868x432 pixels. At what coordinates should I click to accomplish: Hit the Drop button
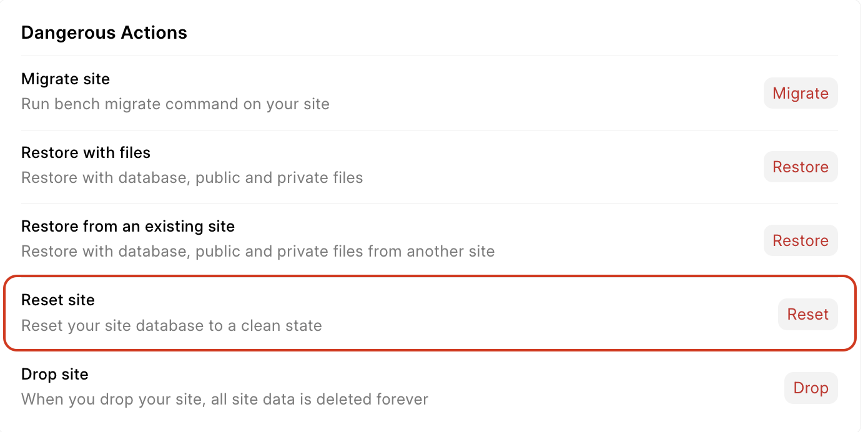(810, 388)
